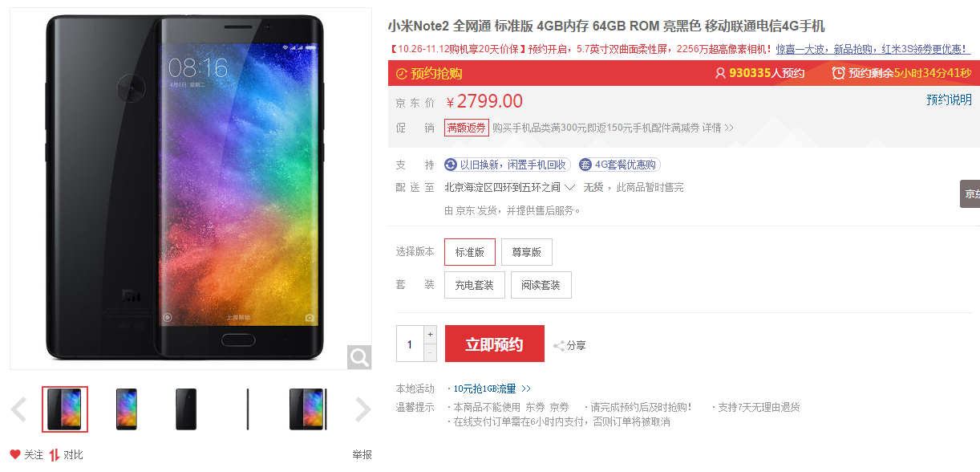Choose the 充电套装 bundle option

pos(475,285)
